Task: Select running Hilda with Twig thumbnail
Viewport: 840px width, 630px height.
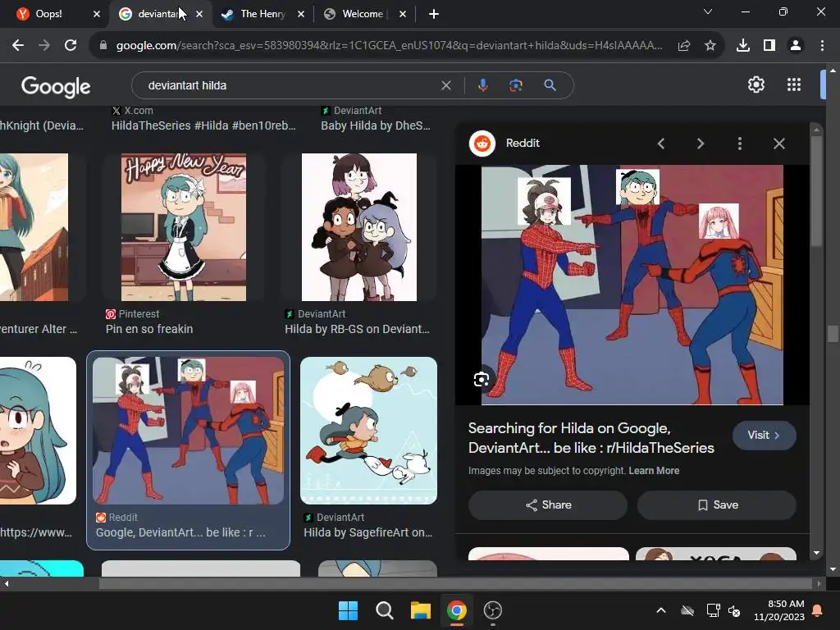Action: pyautogui.click(x=368, y=431)
